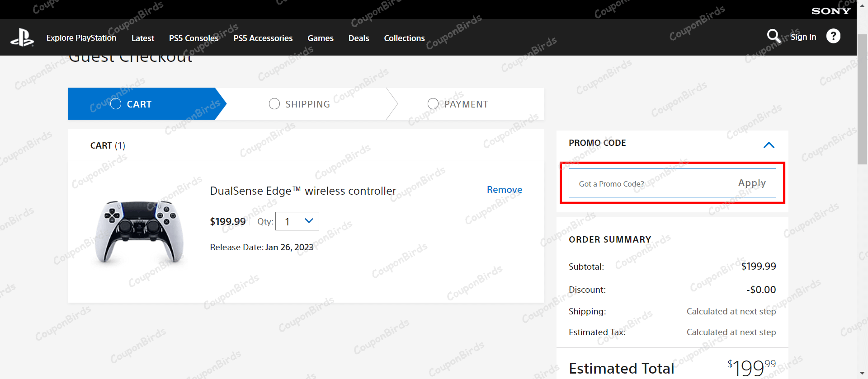Click the DualSense Edge controller thumbnail
The height and width of the screenshot is (379, 868).
[x=140, y=231]
